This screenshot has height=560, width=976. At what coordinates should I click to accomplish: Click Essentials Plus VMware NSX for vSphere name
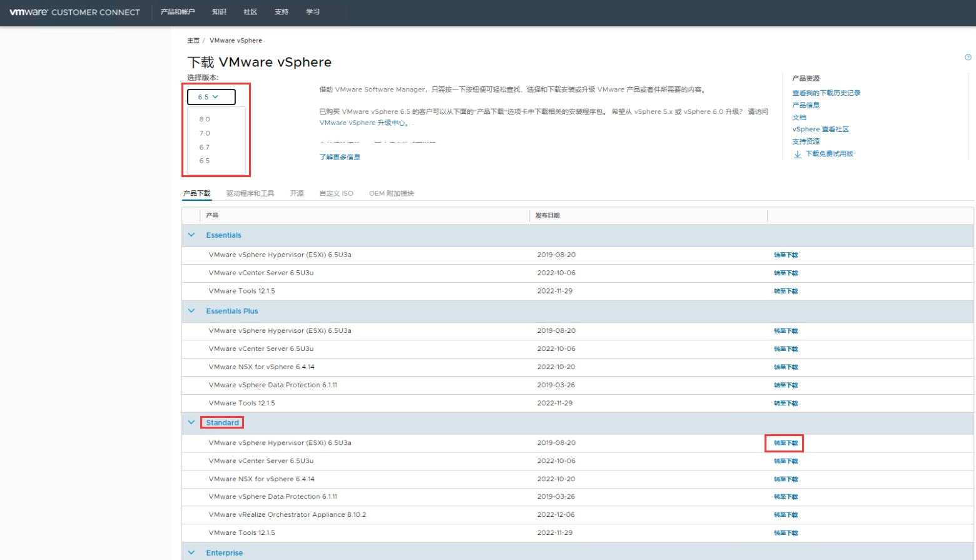pyautogui.click(x=262, y=367)
